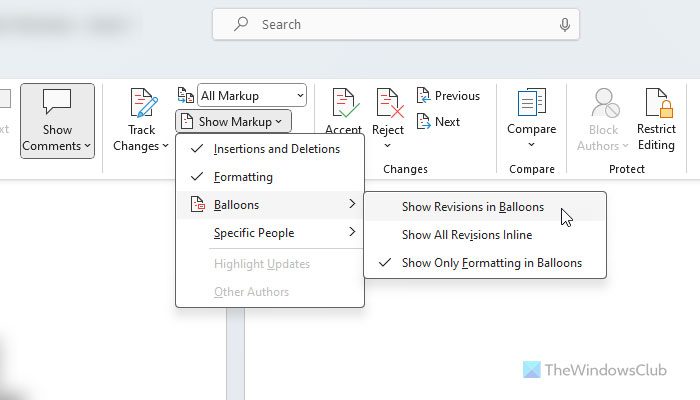Collapse the Show Markup dropdown
Viewport: 700px width, 400px height.
tap(233, 121)
